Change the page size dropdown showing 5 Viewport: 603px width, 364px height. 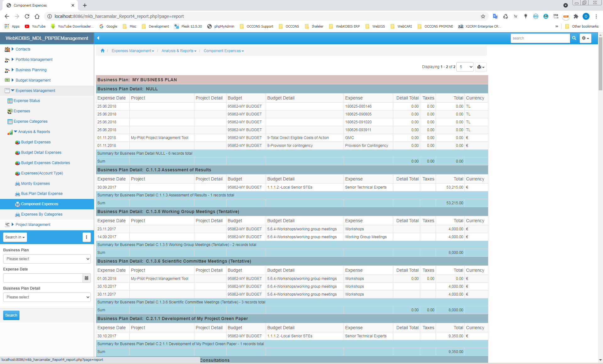coord(465,67)
